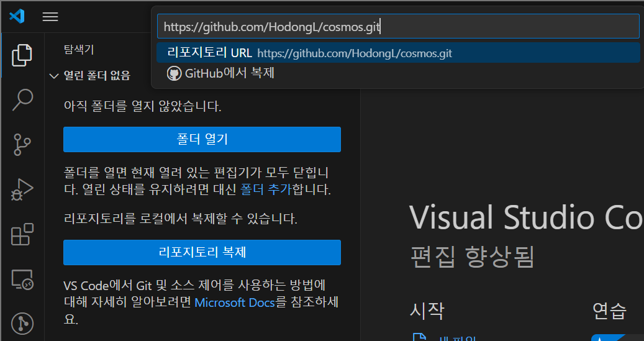
Task: Click the 리포지토리 복제 button
Action: pyautogui.click(x=202, y=252)
